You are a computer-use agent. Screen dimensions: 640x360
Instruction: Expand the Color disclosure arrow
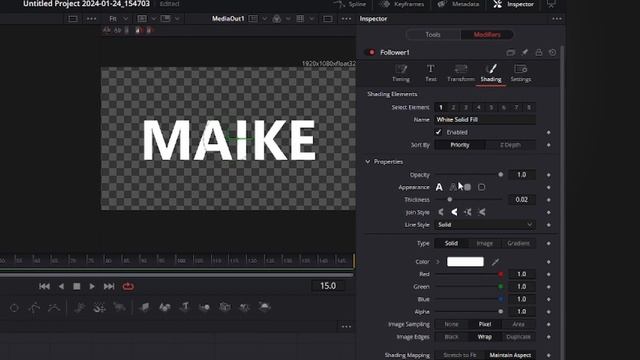click(438, 262)
